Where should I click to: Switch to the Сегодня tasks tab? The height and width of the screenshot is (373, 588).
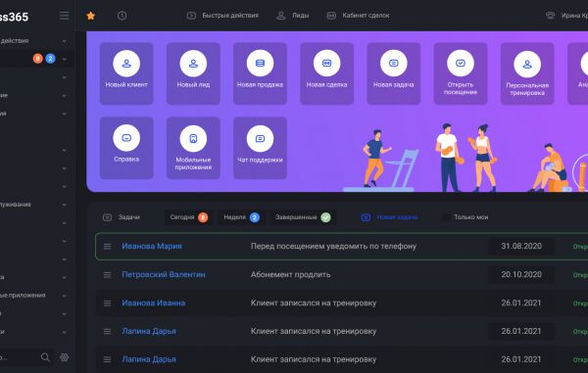(x=188, y=217)
